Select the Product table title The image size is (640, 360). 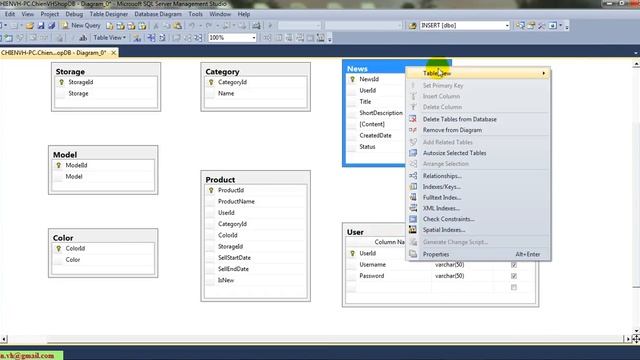coord(220,180)
